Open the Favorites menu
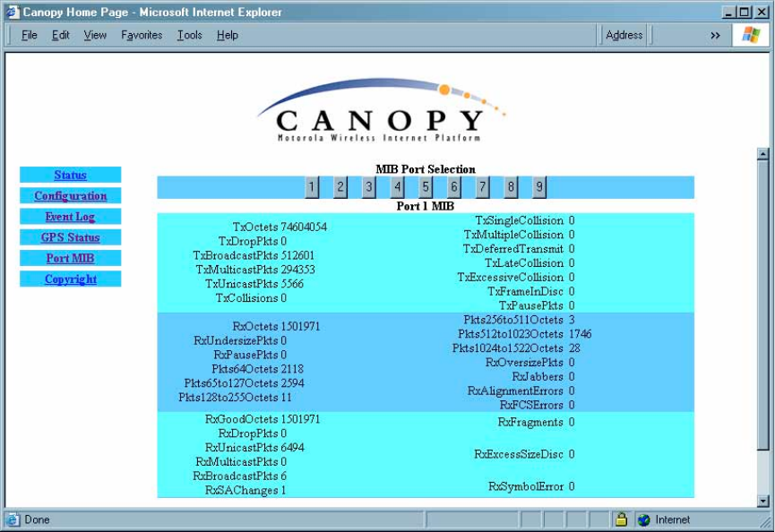The height and width of the screenshot is (532, 775). coord(142,35)
